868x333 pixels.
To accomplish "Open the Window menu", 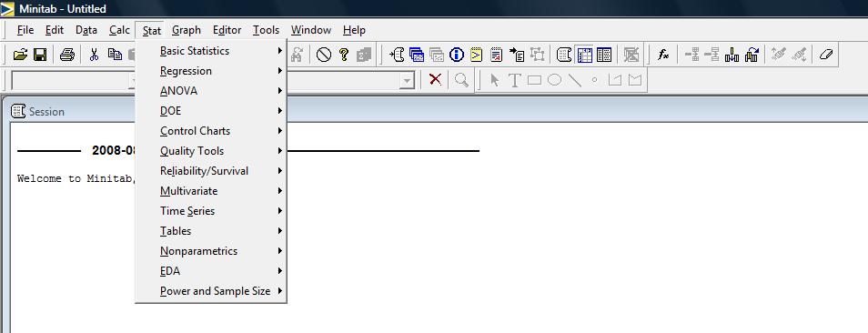I will (311, 30).
